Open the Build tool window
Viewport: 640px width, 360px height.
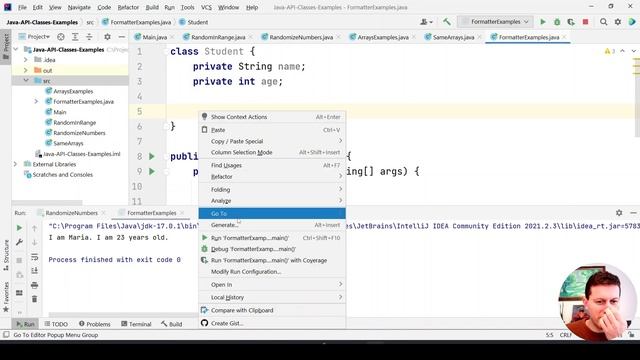(171, 324)
